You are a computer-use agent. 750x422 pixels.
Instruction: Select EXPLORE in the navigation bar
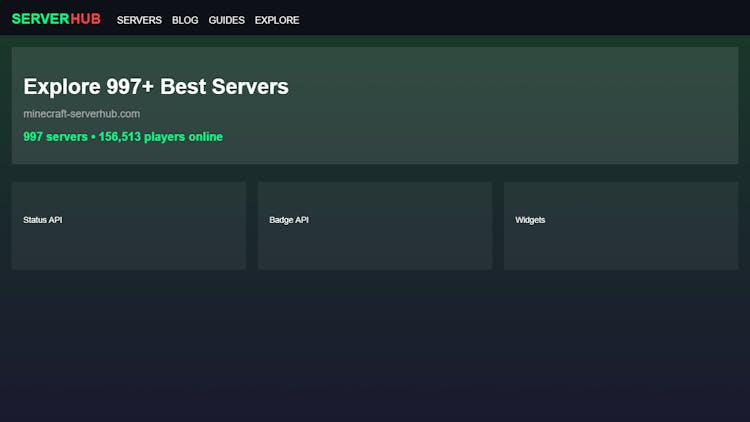tap(277, 20)
